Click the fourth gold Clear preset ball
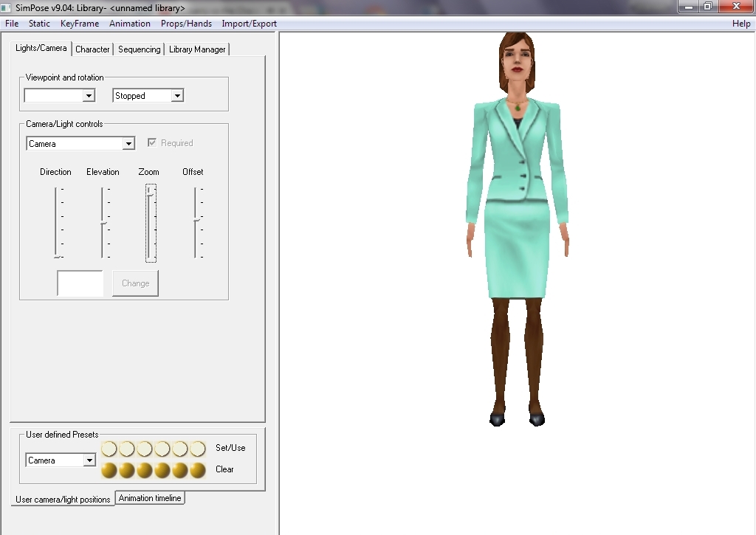 [x=162, y=470]
